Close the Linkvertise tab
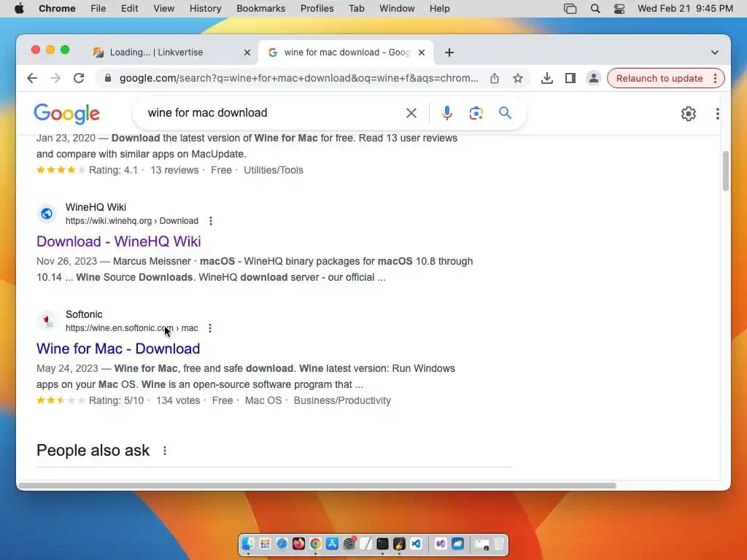The width and height of the screenshot is (747, 560). (x=247, y=52)
